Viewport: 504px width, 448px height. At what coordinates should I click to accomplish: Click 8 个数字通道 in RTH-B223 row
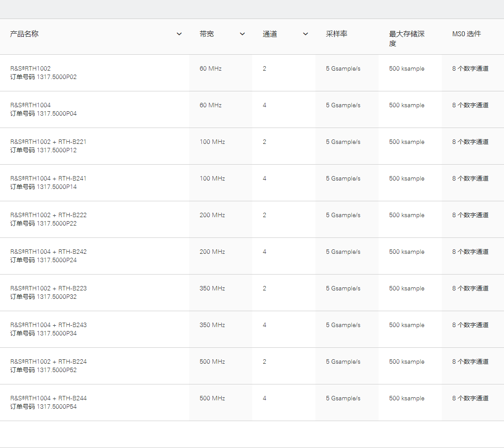coord(470,288)
